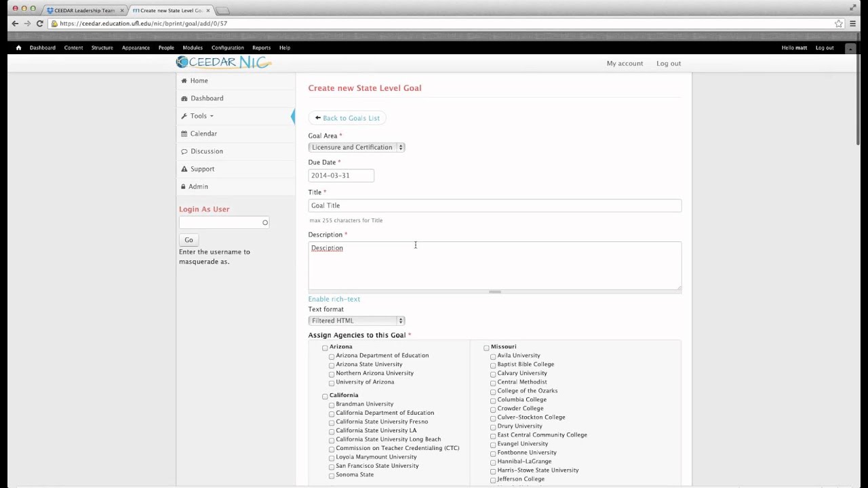Click the Go masquerade button
This screenshot has width=868, height=488.
tap(189, 240)
